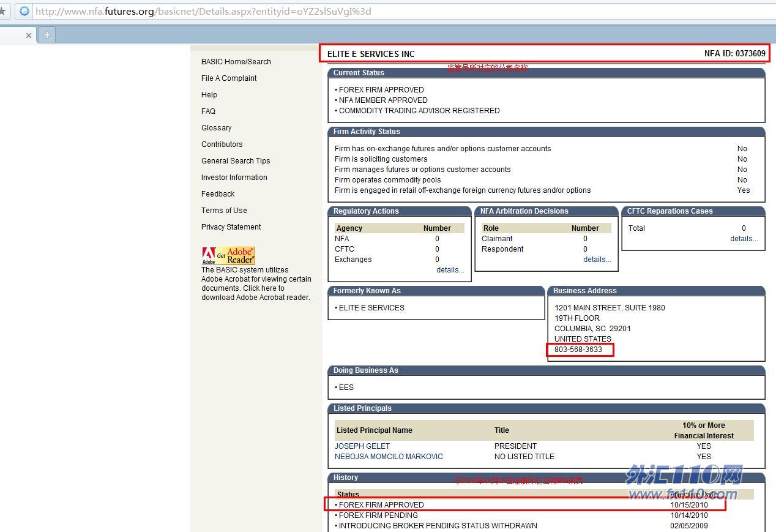Click COLUMBIA, SC 29201 address line
The image size is (776, 532).
(x=592, y=329)
